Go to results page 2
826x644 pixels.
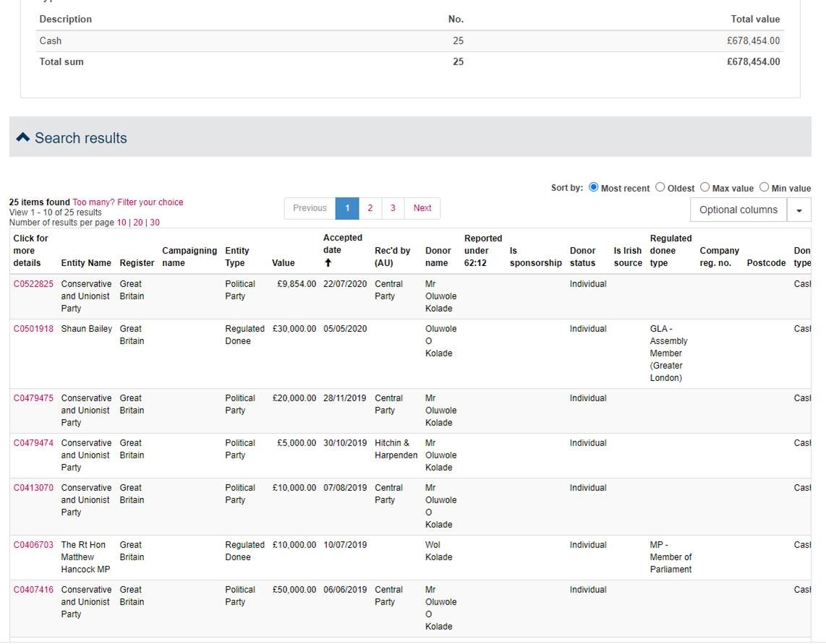(x=370, y=208)
